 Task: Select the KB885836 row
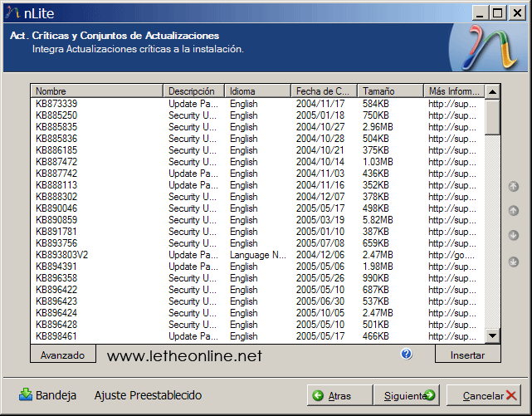pos(258,139)
